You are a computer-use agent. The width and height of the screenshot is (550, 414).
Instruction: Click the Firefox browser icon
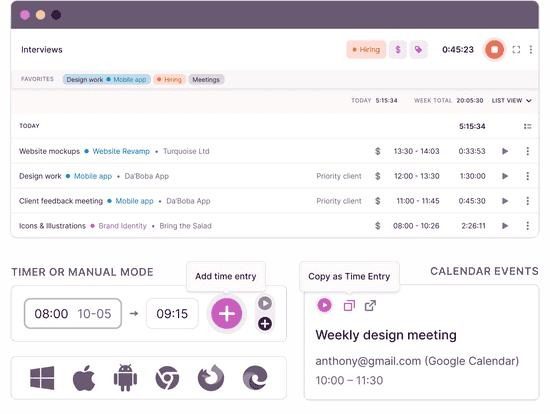(x=211, y=378)
